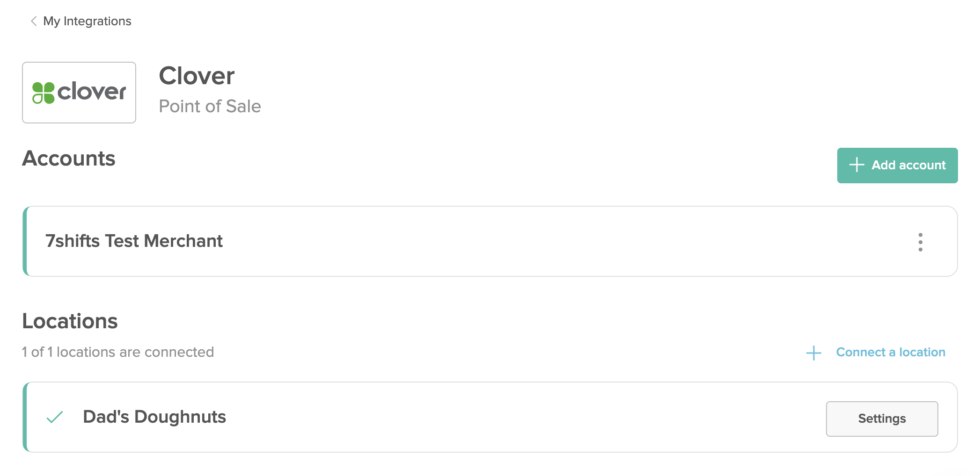Click the plus icon beside Connect a location
Screen dimensions: 980x476
coord(814,353)
